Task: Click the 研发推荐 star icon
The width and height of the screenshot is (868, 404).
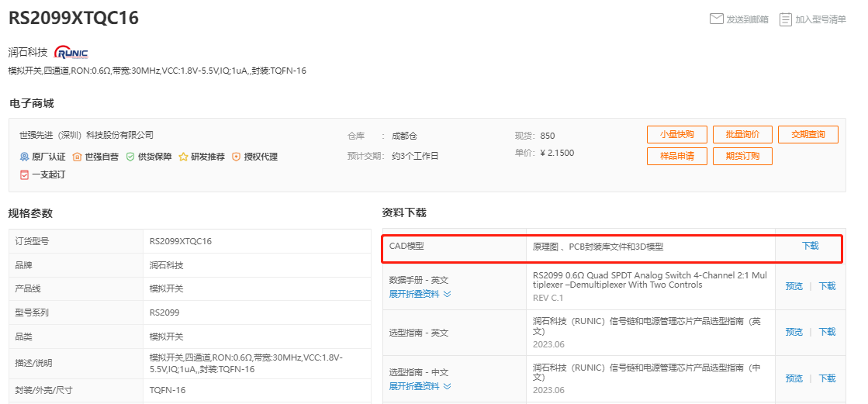Action: point(183,157)
